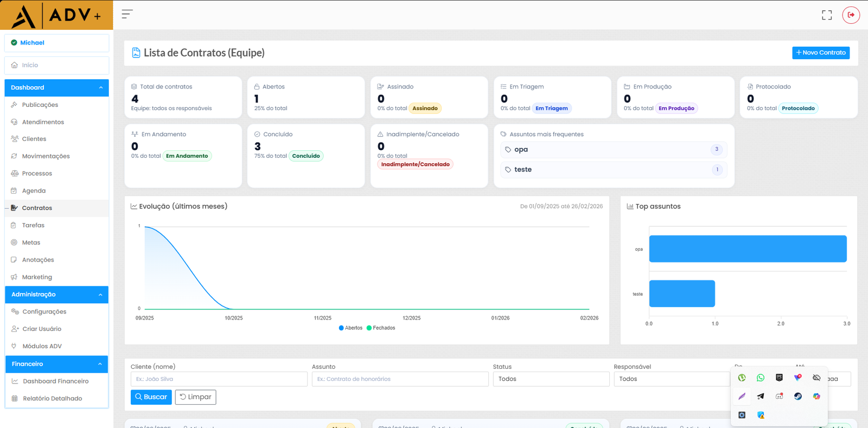868x428 pixels.
Task: Toggle the sidebar hamburger menu icon
Action: point(127,15)
